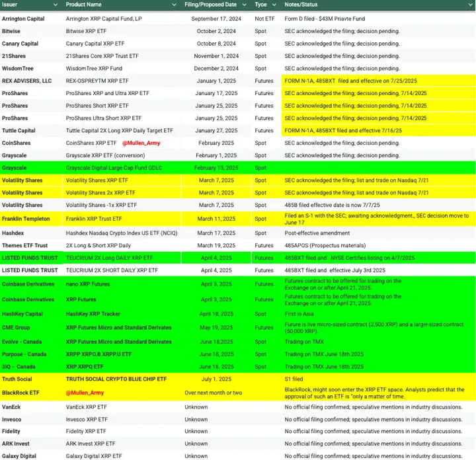Click the Issuer column header
This screenshot has width=476, height=460.
click(x=12, y=5)
